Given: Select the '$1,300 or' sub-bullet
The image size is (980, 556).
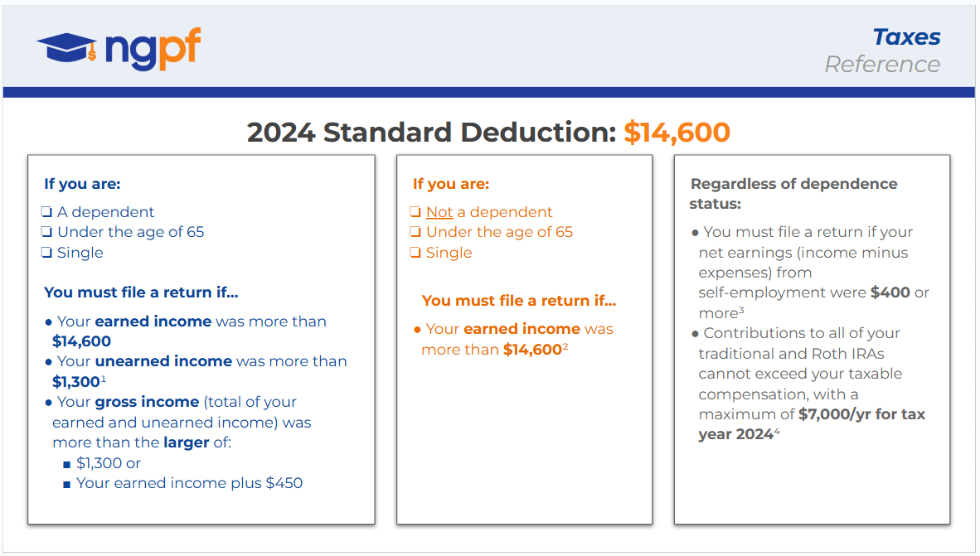Looking at the screenshot, I should 109,463.
